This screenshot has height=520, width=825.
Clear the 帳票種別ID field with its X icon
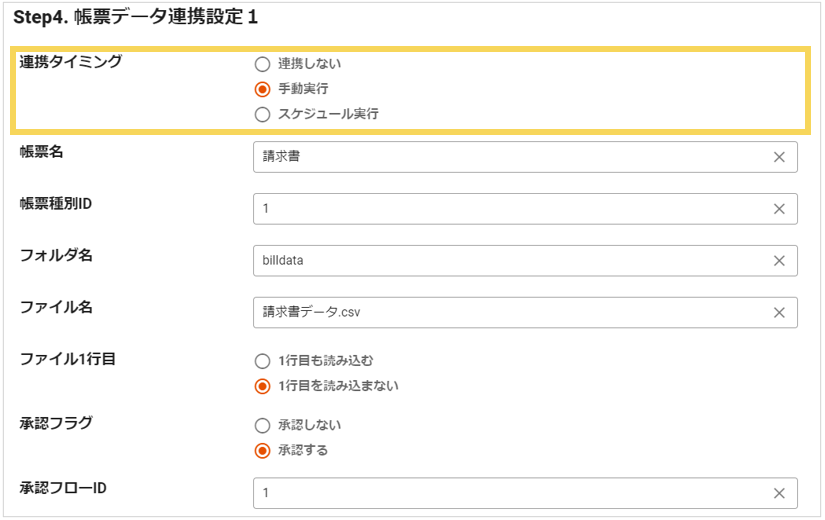pos(779,209)
